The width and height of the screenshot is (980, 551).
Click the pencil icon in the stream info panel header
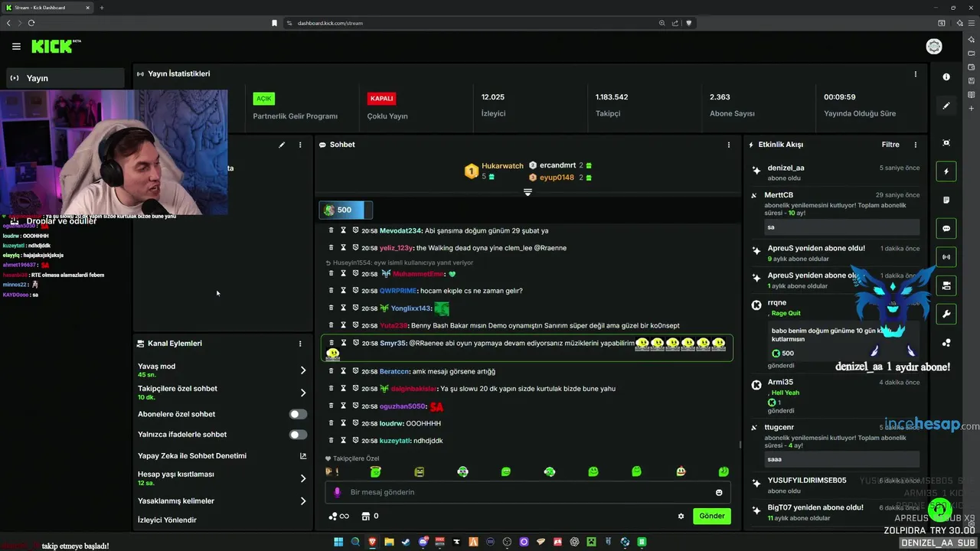pyautogui.click(x=282, y=145)
